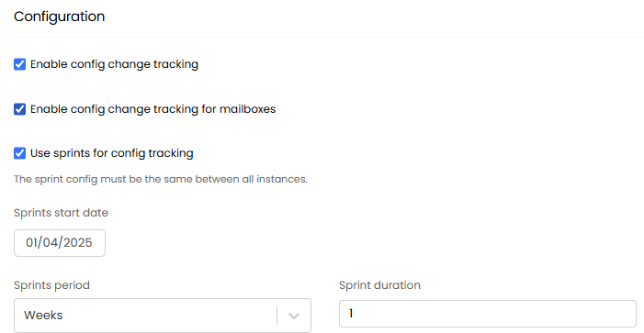Click the Use sprints for config tracking label
The image size is (644, 333).
tap(112, 153)
